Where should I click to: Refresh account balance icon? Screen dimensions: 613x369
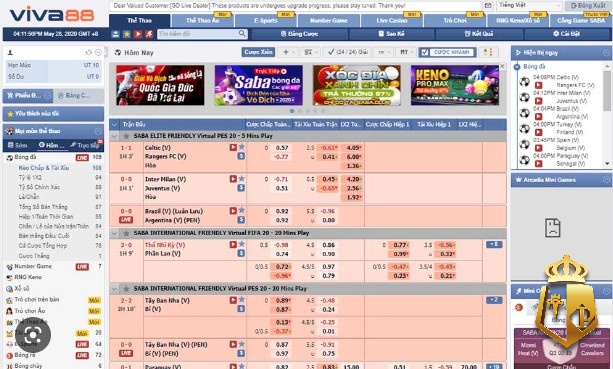click(89, 52)
